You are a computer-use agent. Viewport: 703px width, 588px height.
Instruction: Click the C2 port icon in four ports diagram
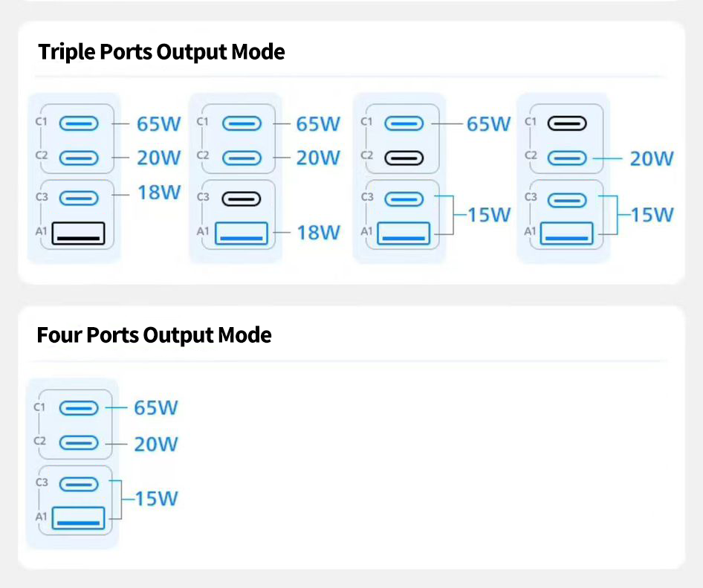click(x=79, y=443)
